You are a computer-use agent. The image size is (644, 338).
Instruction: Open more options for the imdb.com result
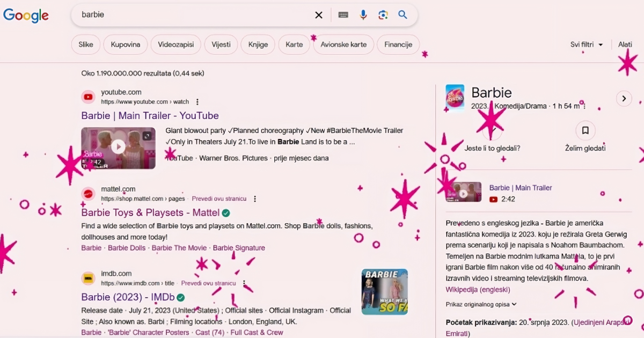(x=244, y=283)
